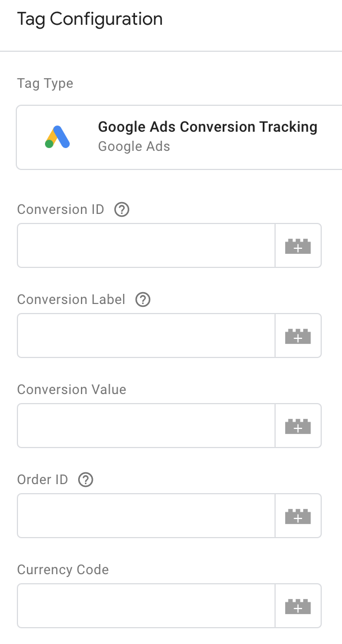Open variable picker for Currency Code

point(298,606)
